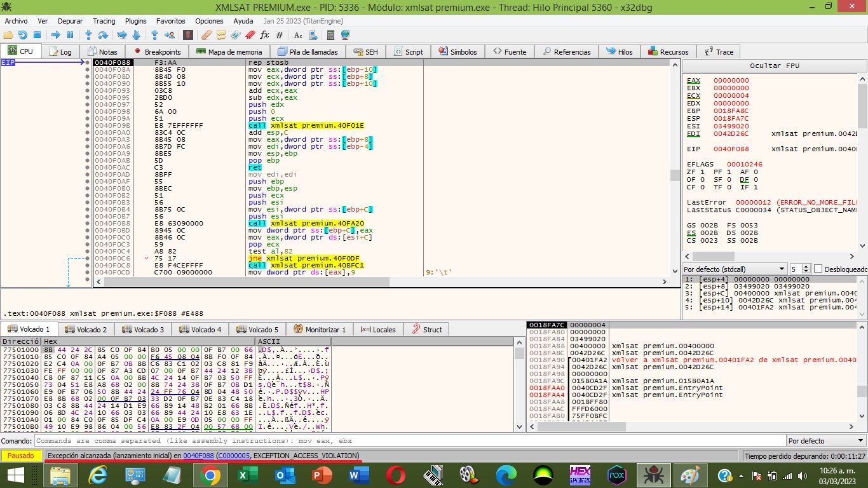Open the Windows Start button
The image size is (868, 488).
pyautogui.click(x=16, y=475)
